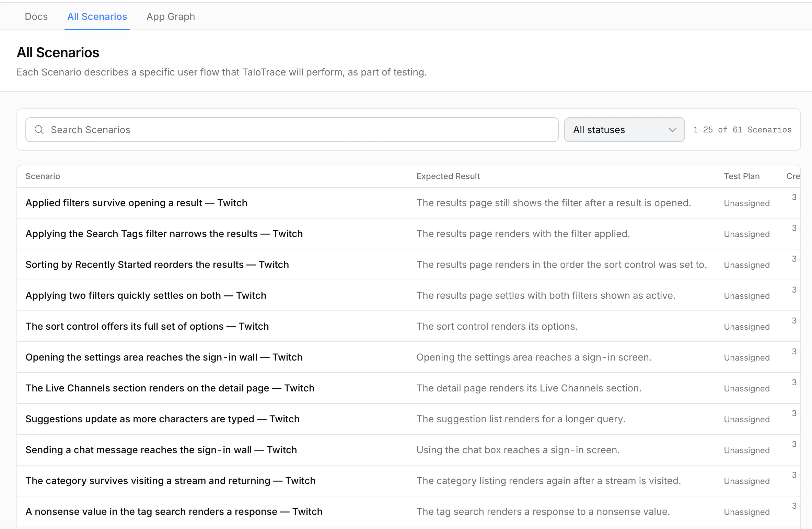This screenshot has height=529, width=812.
Task: Click Unassigned in the Applied filters survive row
Action: tap(746, 203)
